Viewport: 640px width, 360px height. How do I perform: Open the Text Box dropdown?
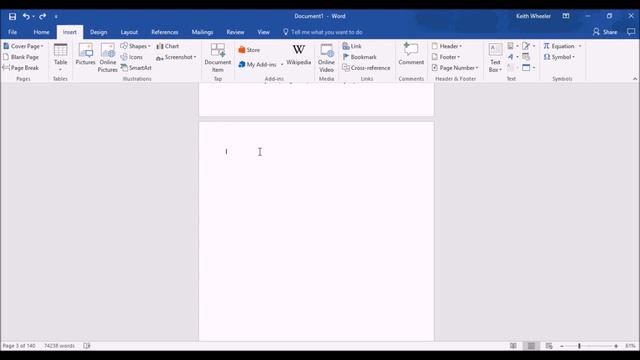tap(495, 58)
